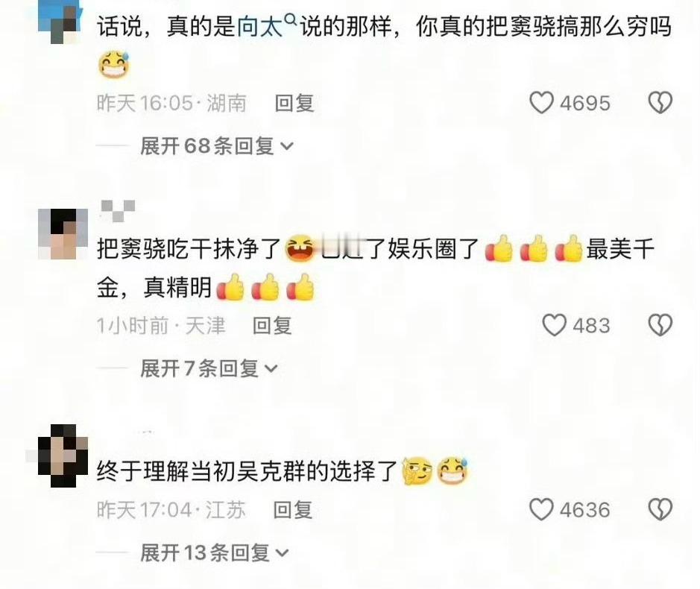This screenshot has height=589, width=700.
Task: Like the Tianjin comment with 483 likes
Action: [x=554, y=324]
